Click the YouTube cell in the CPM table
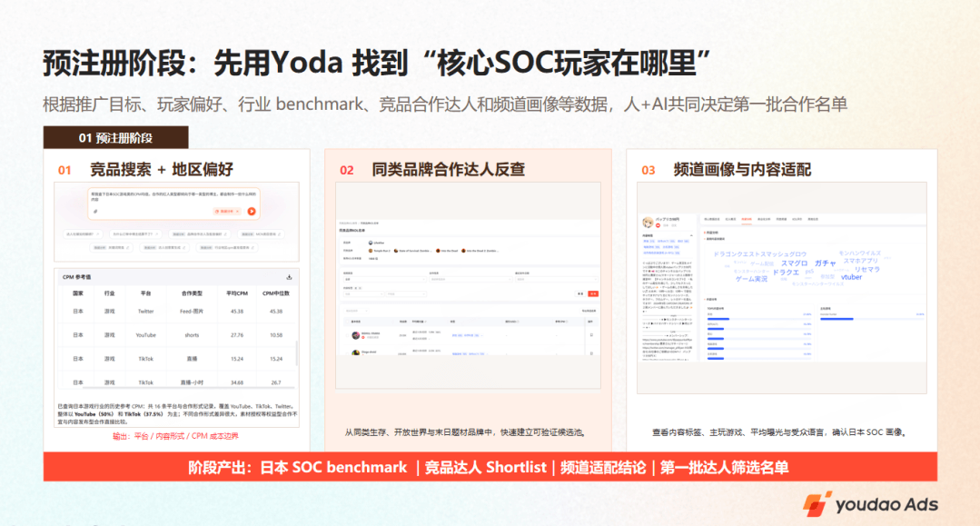The height and width of the screenshot is (526, 980). click(x=145, y=335)
